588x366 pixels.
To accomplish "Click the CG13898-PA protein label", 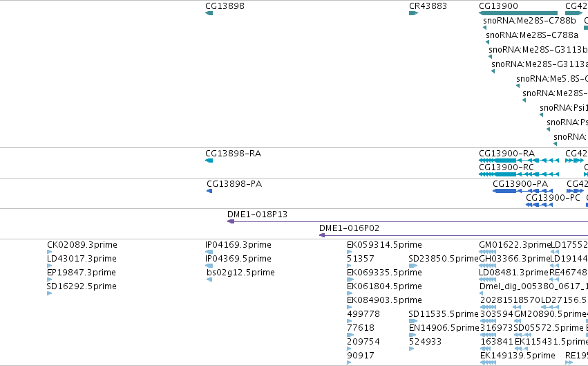I will click(234, 184).
